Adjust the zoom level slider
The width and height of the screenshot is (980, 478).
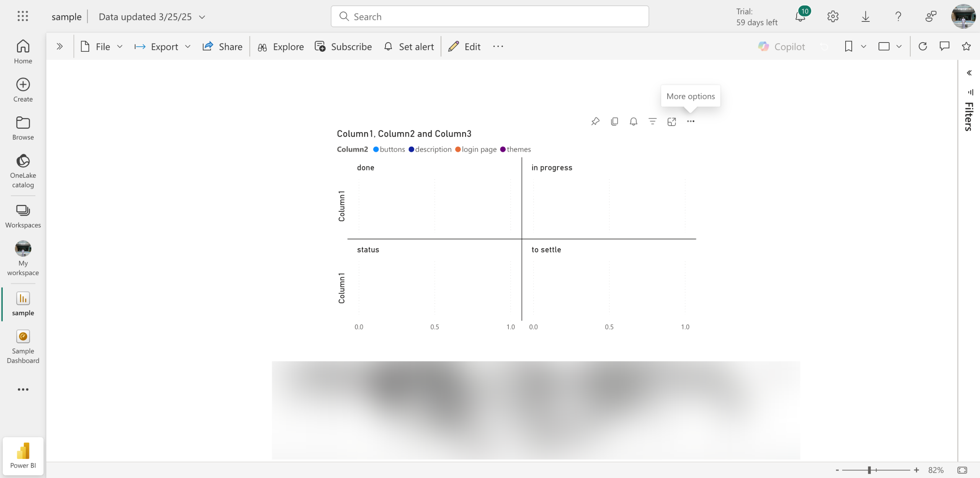869,470
